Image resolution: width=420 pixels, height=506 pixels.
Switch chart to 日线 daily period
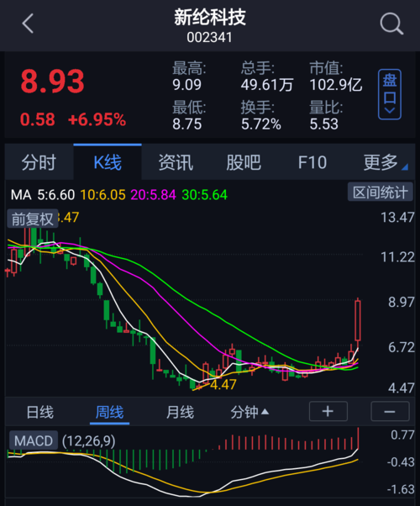click(x=40, y=412)
